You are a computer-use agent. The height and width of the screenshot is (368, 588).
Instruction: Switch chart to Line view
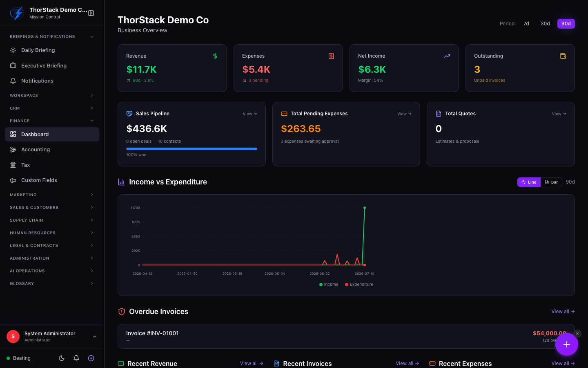[529, 182]
